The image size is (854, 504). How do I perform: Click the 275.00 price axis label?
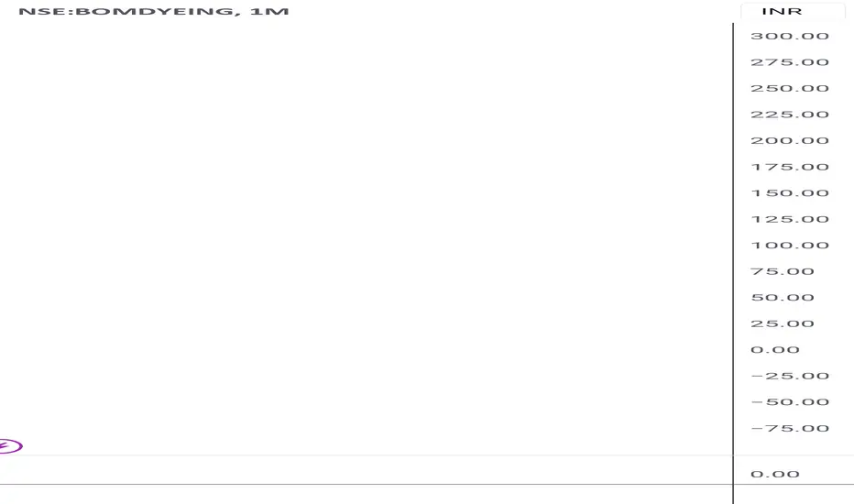pos(790,62)
